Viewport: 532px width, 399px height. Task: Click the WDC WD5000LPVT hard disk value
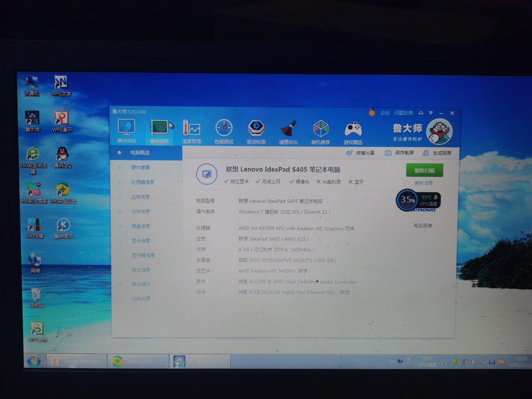click(287, 260)
